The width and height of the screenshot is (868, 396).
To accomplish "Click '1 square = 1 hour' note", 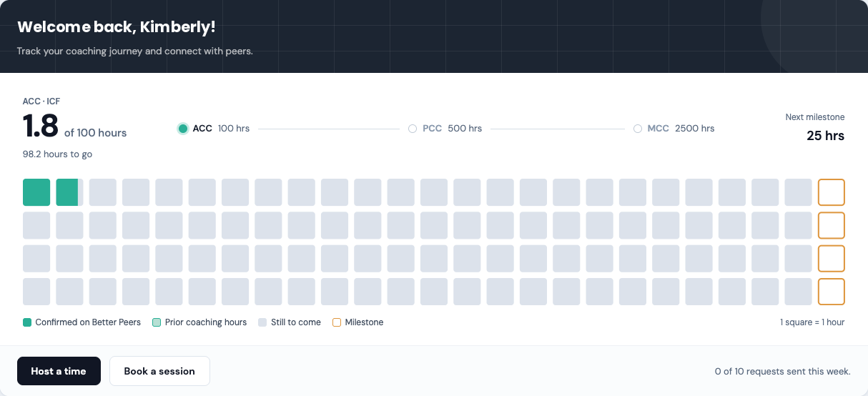I will pos(812,322).
